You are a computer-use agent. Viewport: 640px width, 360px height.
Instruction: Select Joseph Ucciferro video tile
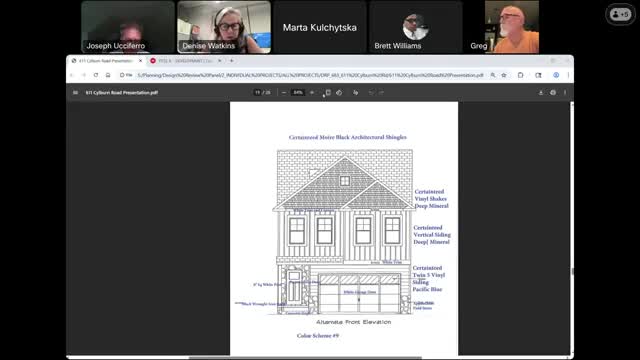(128, 27)
